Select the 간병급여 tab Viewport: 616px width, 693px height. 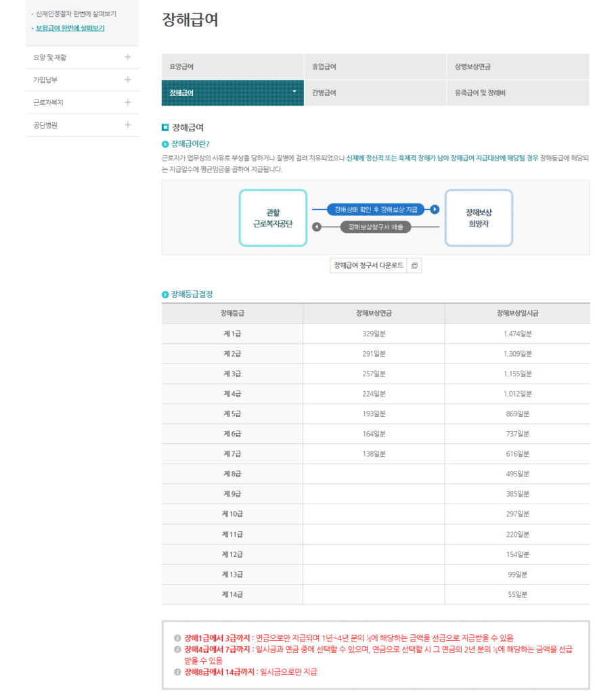pos(376,93)
